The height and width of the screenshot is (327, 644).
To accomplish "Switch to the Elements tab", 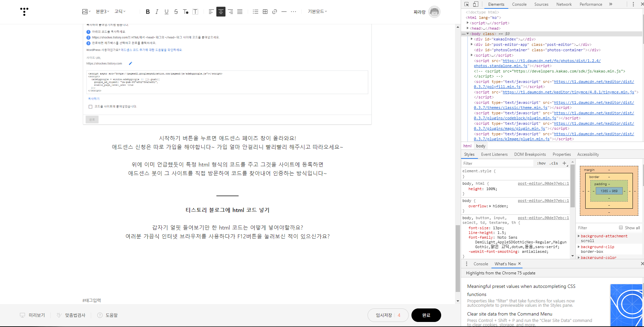I will [496, 4].
